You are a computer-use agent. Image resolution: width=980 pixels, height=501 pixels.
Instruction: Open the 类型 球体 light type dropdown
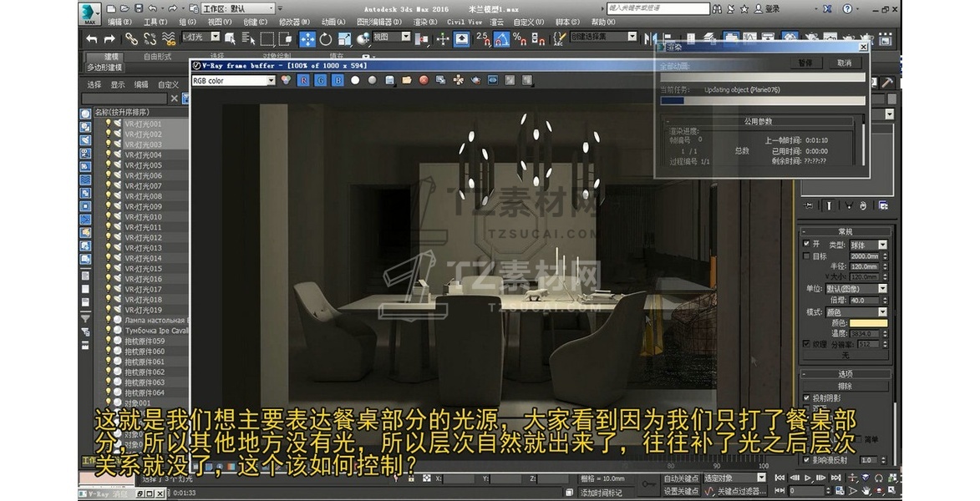coord(868,245)
